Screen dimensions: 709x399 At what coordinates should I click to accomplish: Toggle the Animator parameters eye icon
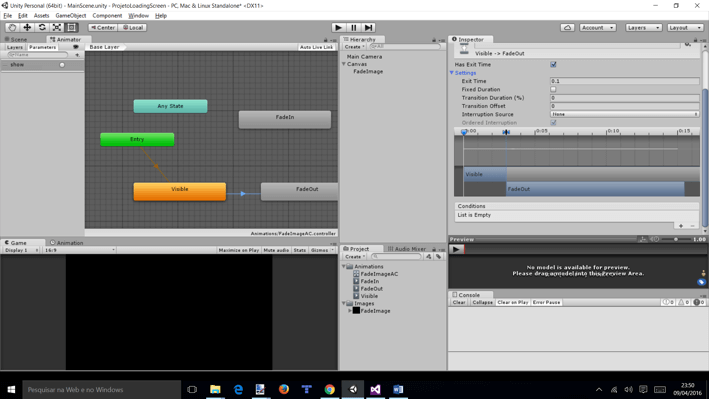pos(76,47)
